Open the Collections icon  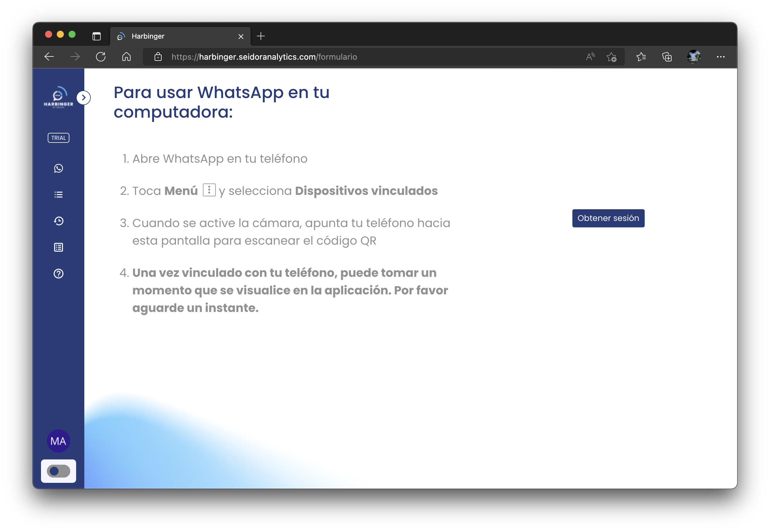point(667,57)
